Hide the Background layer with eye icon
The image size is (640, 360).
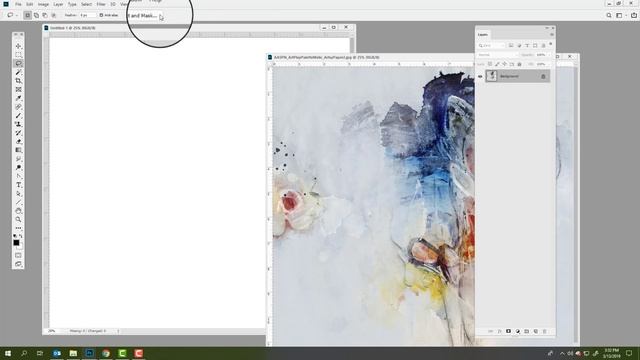pos(480,76)
